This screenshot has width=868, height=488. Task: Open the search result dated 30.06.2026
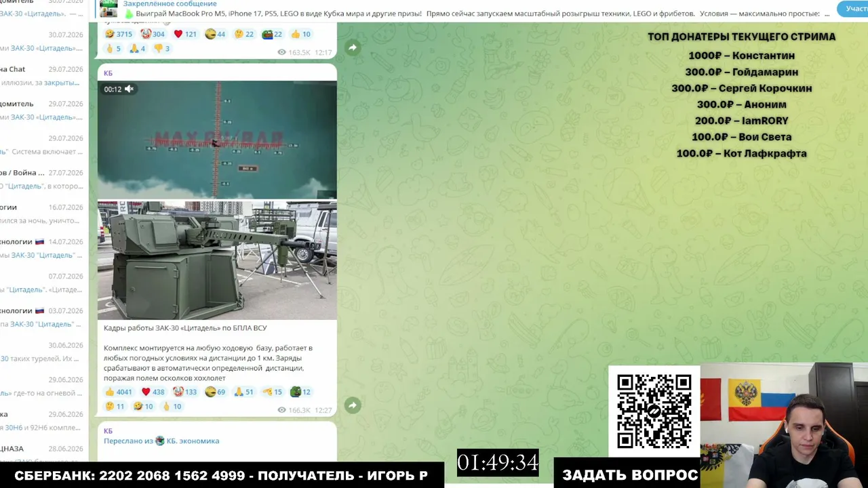pos(42,352)
